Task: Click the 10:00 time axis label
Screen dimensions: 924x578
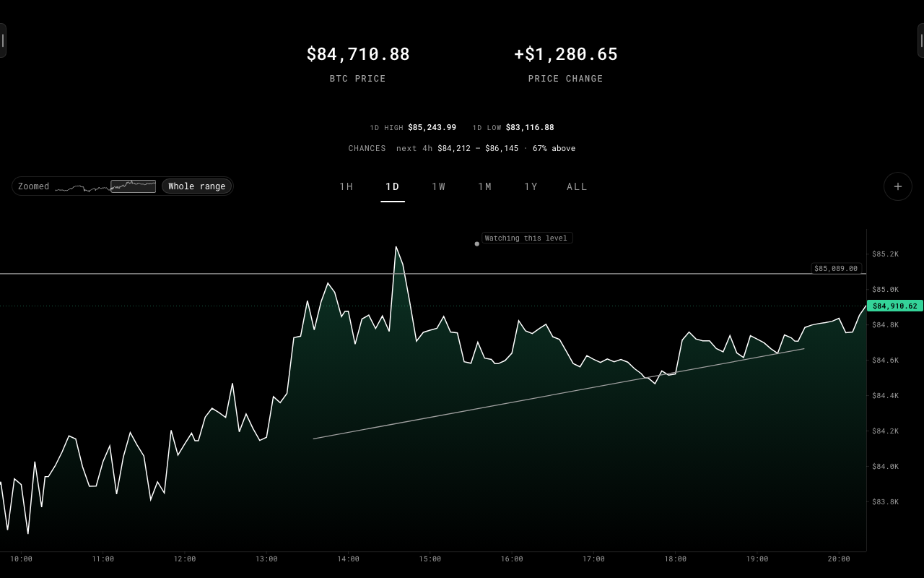Action: pos(22,559)
